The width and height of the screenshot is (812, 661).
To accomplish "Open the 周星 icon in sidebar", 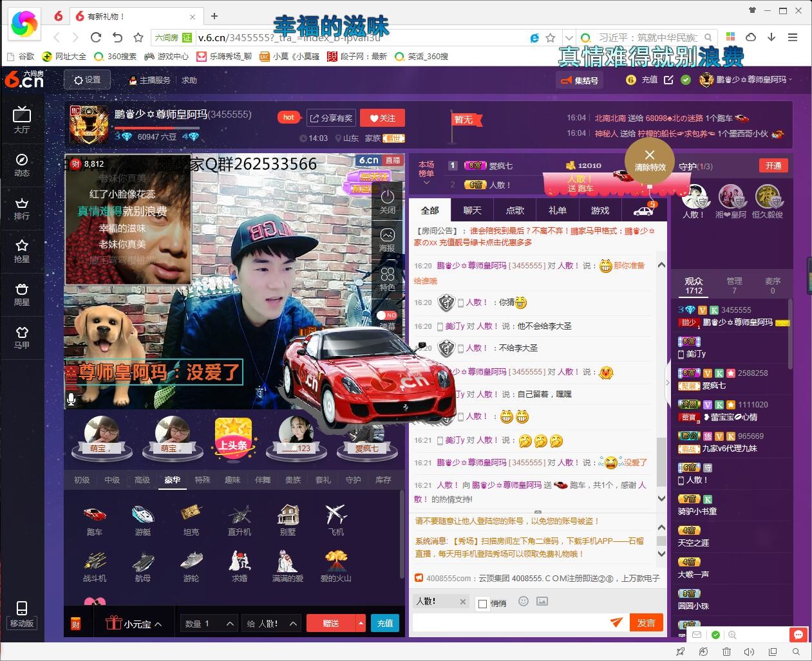I will (22, 294).
